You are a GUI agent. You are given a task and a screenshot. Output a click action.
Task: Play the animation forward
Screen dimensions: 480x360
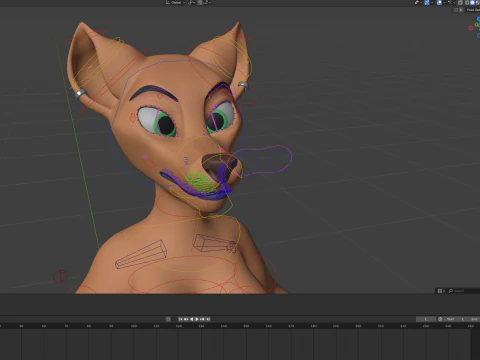pyautogui.click(x=197, y=319)
